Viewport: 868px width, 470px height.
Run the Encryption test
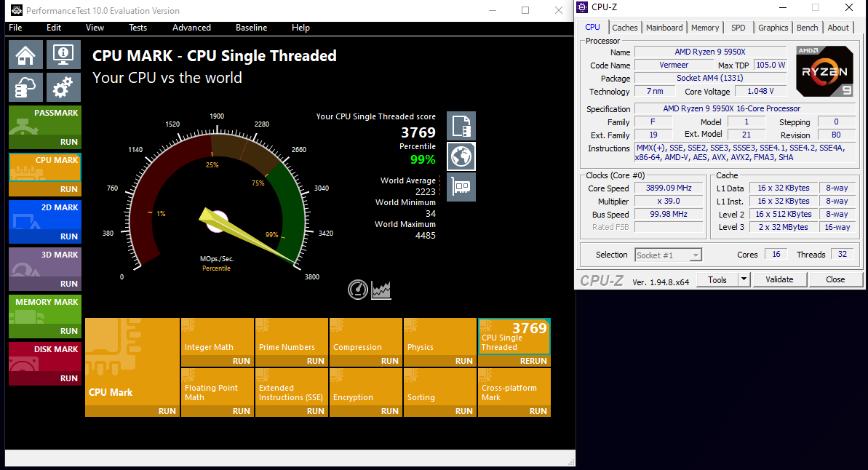coord(366,411)
